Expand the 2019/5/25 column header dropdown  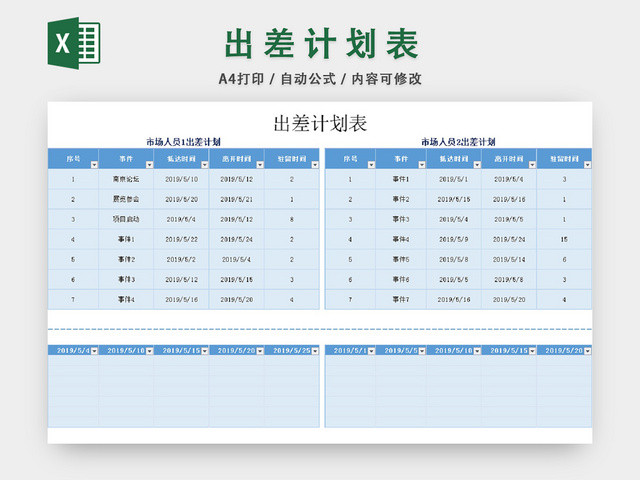(x=315, y=351)
